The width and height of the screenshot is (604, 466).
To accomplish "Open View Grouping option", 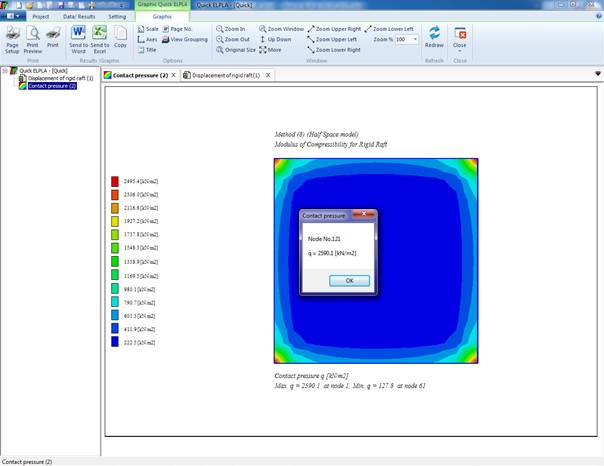I will point(185,39).
